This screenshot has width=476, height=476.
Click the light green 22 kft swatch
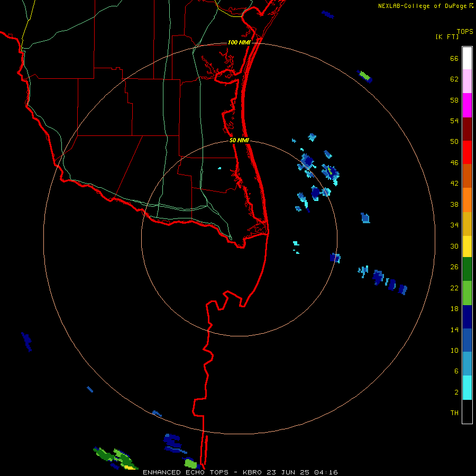point(467,293)
